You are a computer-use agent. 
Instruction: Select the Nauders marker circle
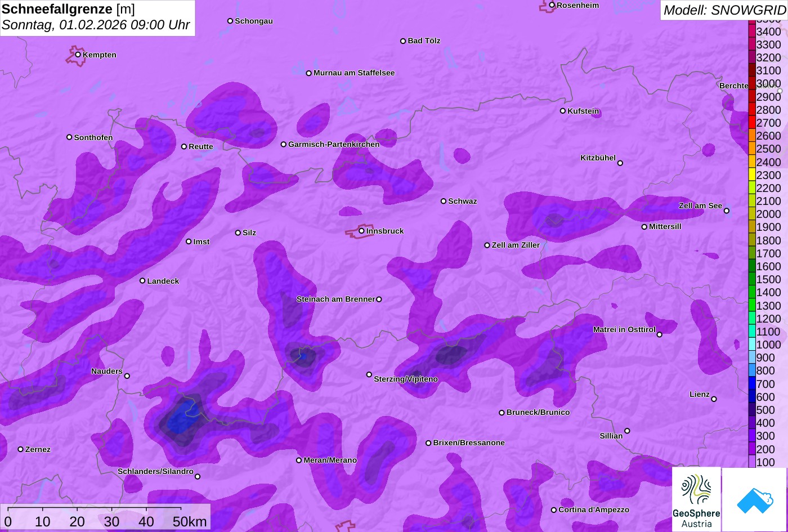tap(127, 376)
